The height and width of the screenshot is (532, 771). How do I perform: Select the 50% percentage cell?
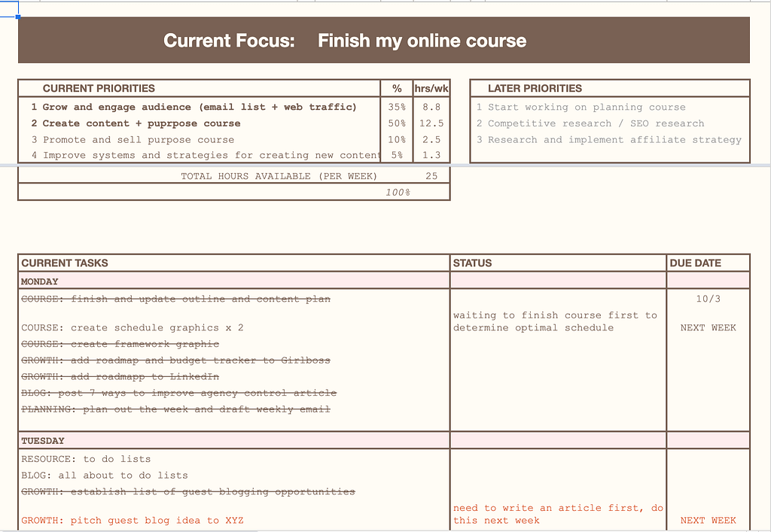pyautogui.click(x=397, y=123)
